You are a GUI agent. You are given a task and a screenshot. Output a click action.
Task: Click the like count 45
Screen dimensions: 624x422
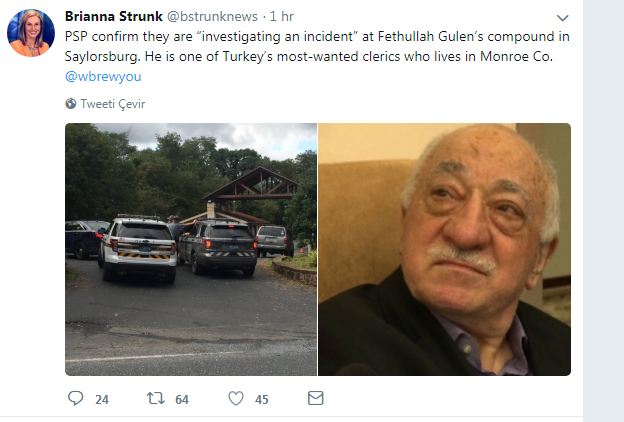(x=261, y=399)
